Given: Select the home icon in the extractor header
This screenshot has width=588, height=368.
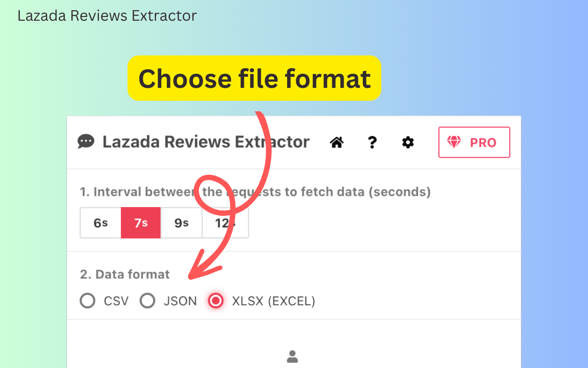Looking at the screenshot, I should (x=337, y=142).
